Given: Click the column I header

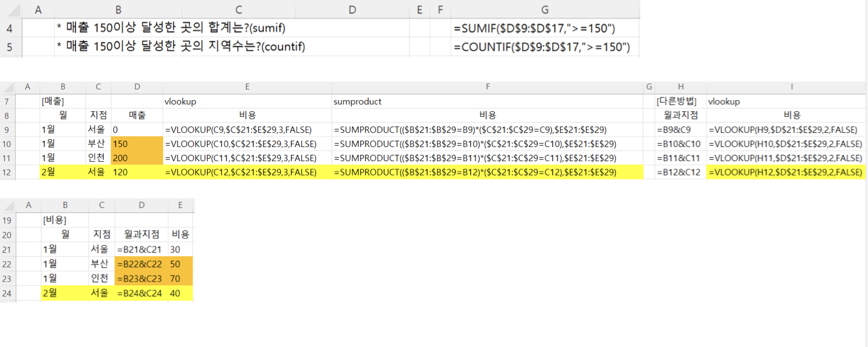Looking at the screenshot, I should 791,87.
